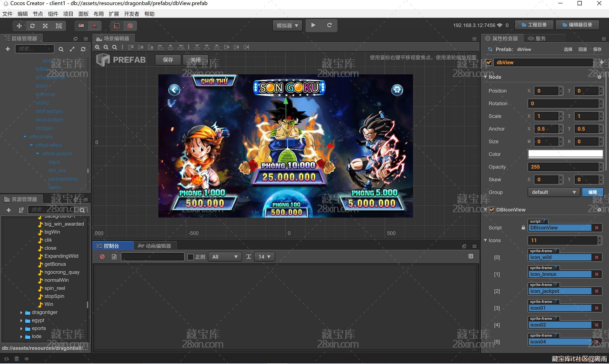Viewport: 609px width, 364px height.
Task: Run the preview play button
Action: 313,25
